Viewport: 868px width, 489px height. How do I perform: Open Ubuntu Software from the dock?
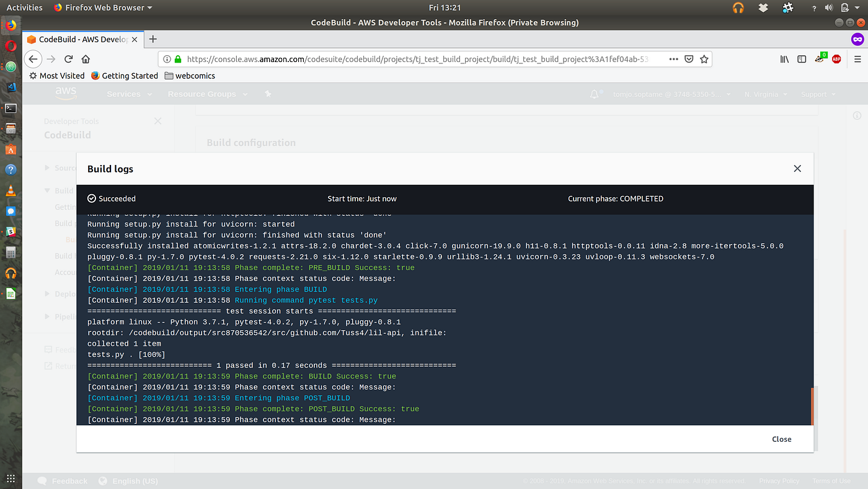(11, 150)
